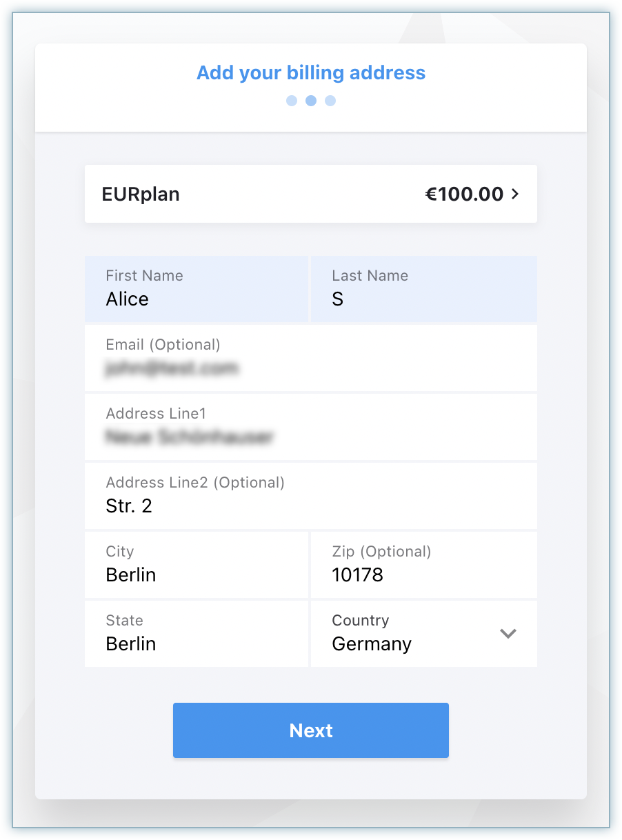Image resolution: width=622 pixels, height=840 pixels.
Task: Click the Zip field showing 10178
Action: pos(423,575)
